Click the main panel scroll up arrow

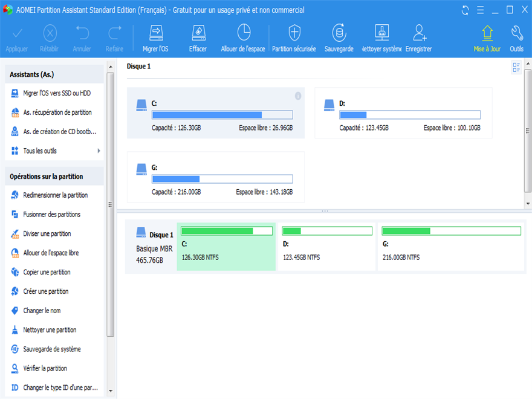click(x=528, y=63)
